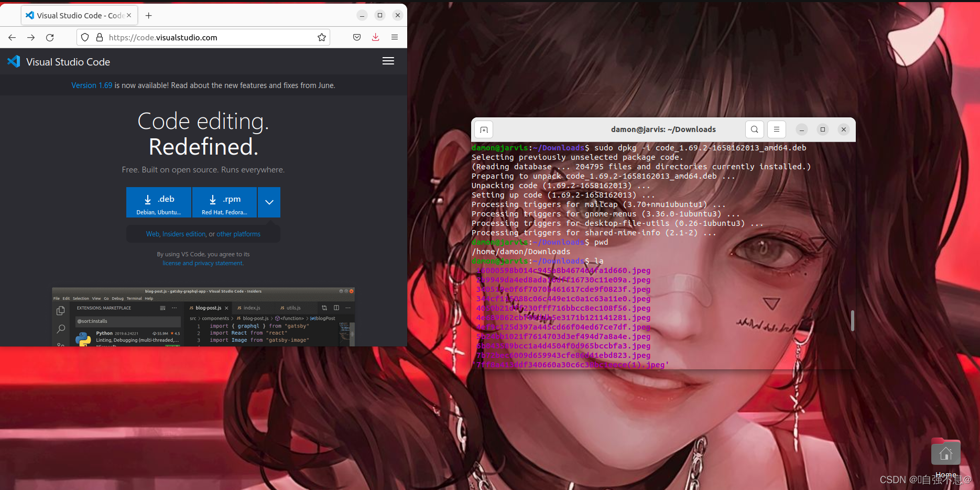
Task: Click the VS Code editor screenshot image
Action: (x=203, y=317)
